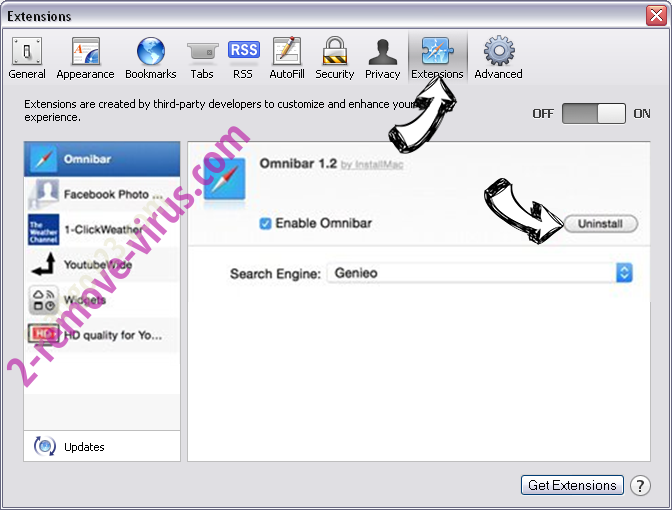Open the Appearance preferences icon

[86, 51]
